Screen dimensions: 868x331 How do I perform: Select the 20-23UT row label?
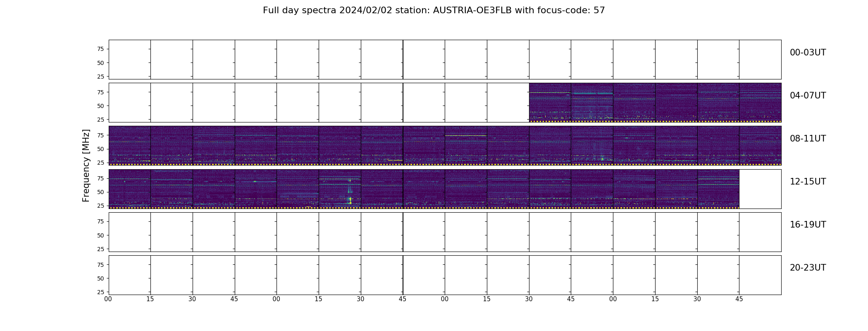(808, 268)
